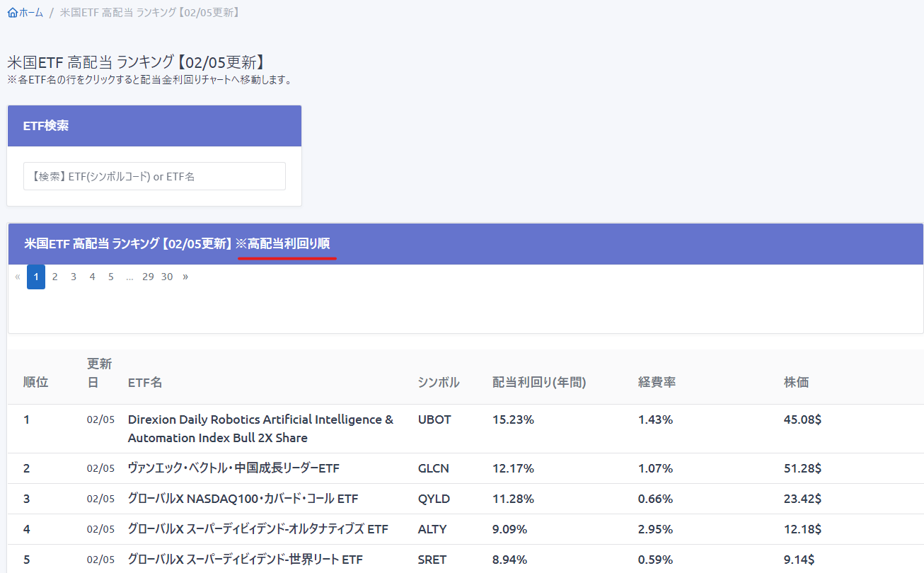Go to pagination page 3
The width and height of the screenshot is (924, 573).
pos(74,277)
